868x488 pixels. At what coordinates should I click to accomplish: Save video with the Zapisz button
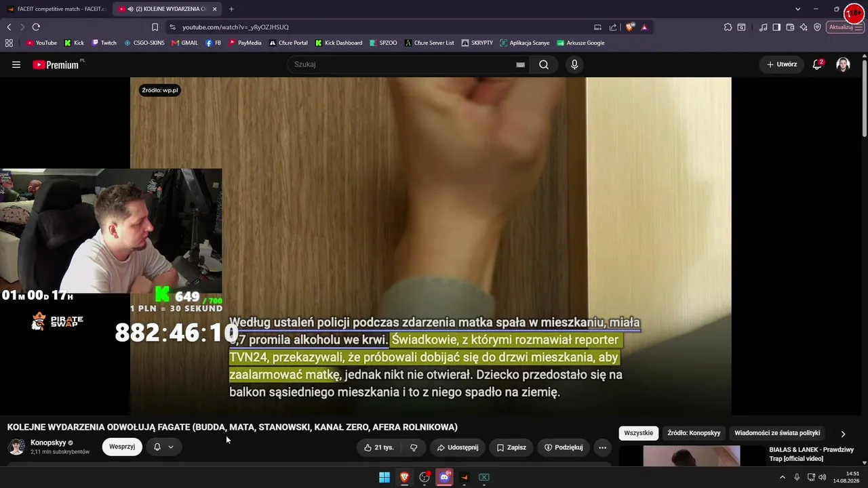[x=511, y=447]
